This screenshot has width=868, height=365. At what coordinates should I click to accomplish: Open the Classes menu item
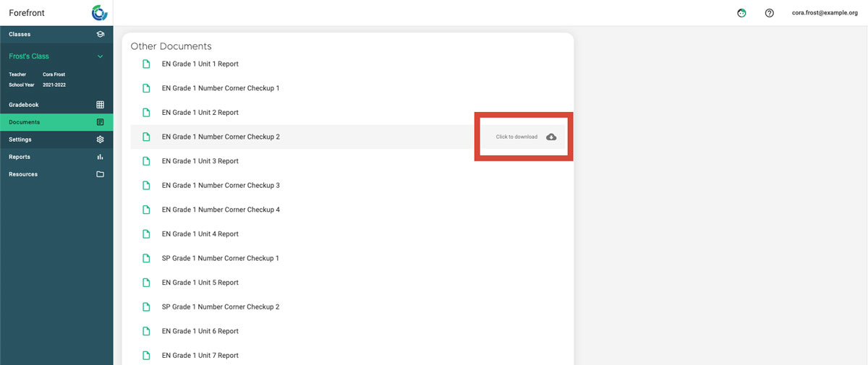[x=56, y=34]
